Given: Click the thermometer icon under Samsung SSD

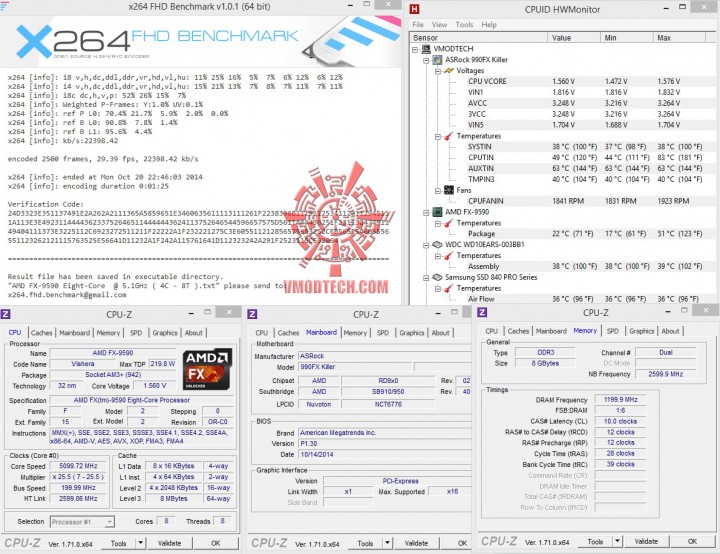Looking at the screenshot, I should click(449, 288).
